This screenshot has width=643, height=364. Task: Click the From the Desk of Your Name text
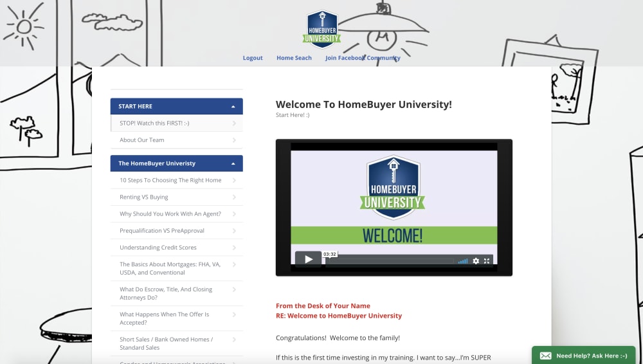323,305
